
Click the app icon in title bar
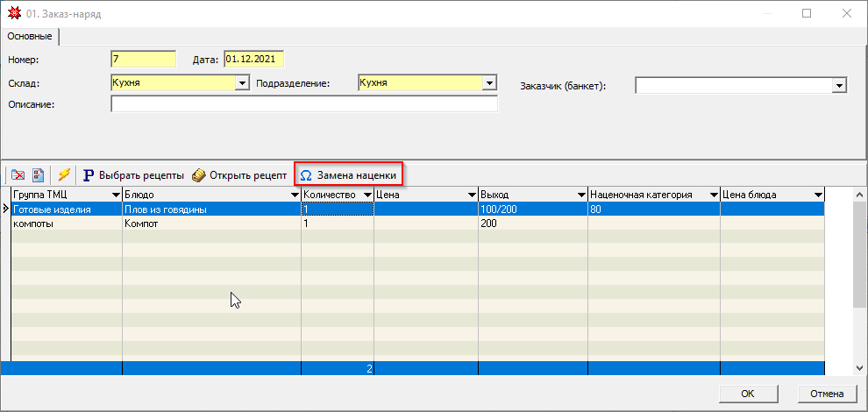tap(13, 13)
